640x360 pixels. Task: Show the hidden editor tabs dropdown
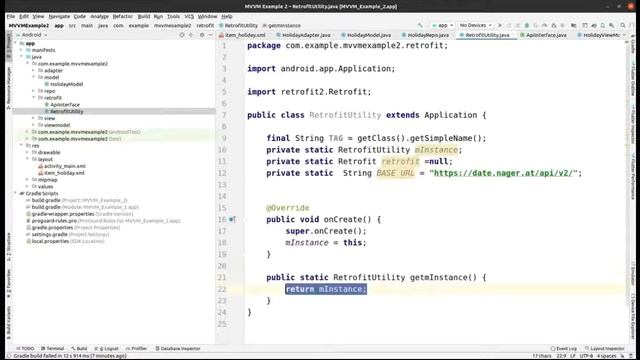click(x=624, y=35)
